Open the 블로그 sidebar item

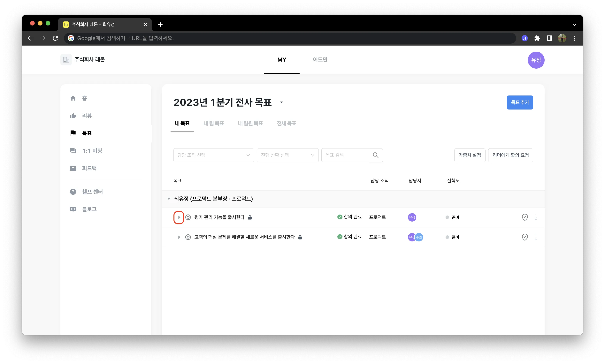pyautogui.click(x=83, y=209)
